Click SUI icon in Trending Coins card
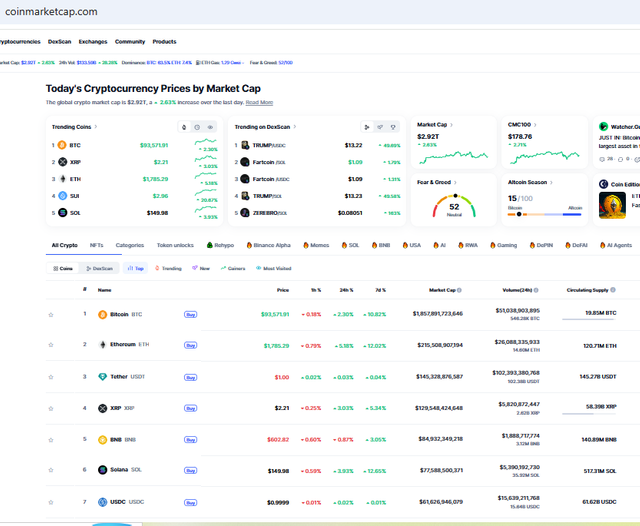 [x=62, y=196]
